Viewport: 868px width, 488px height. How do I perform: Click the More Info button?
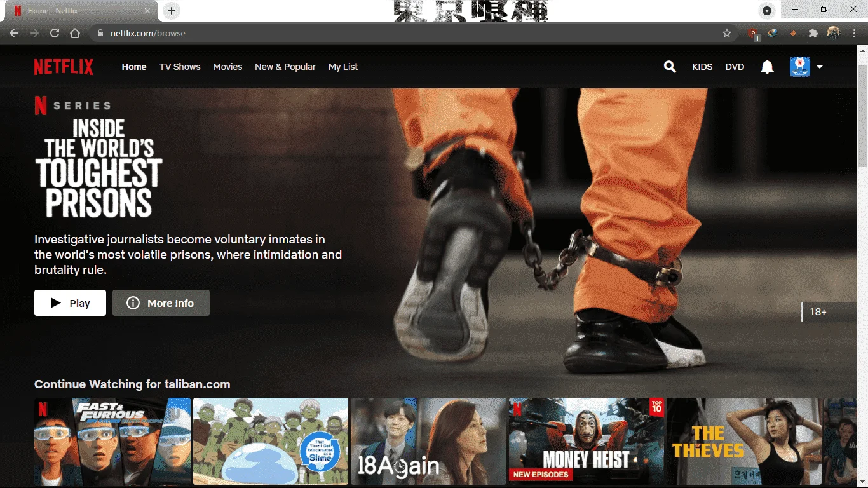coord(161,303)
